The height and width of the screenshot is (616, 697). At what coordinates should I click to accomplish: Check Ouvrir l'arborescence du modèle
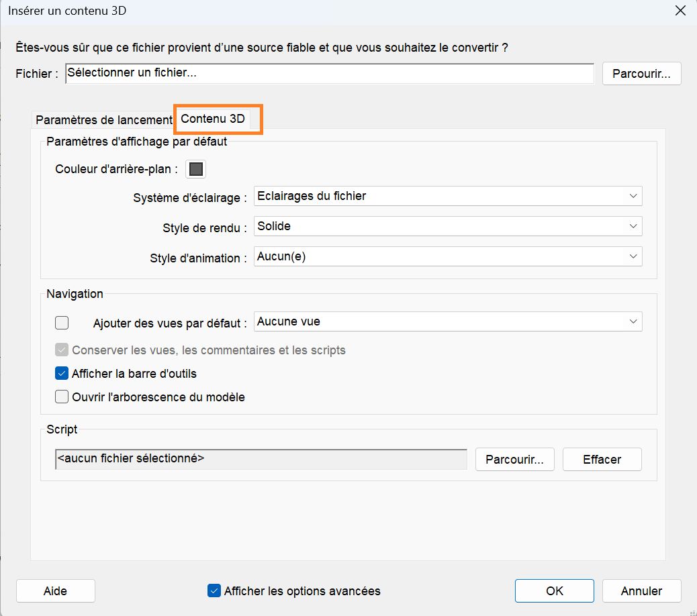pos(62,397)
